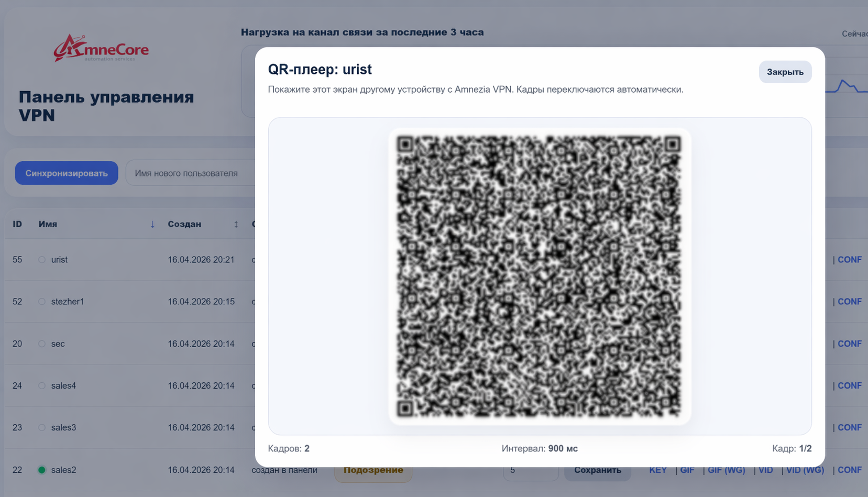
Task: Open the CONF link in the sales3 row
Action: pyautogui.click(x=849, y=428)
